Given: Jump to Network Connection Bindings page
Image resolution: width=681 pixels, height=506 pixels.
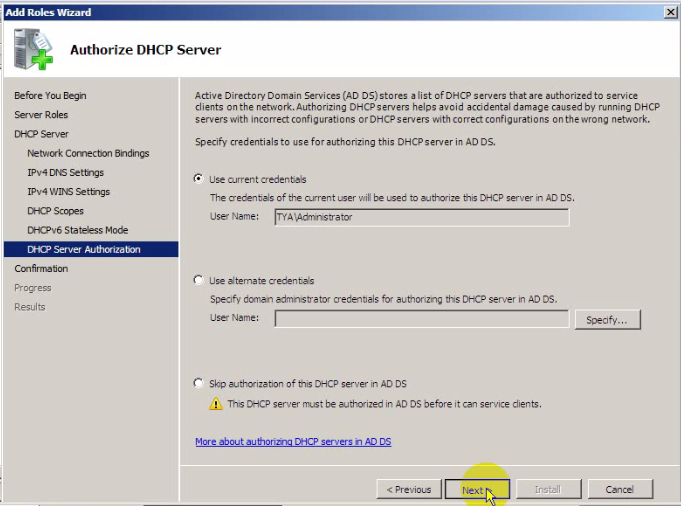Looking at the screenshot, I should click(88, 153).
